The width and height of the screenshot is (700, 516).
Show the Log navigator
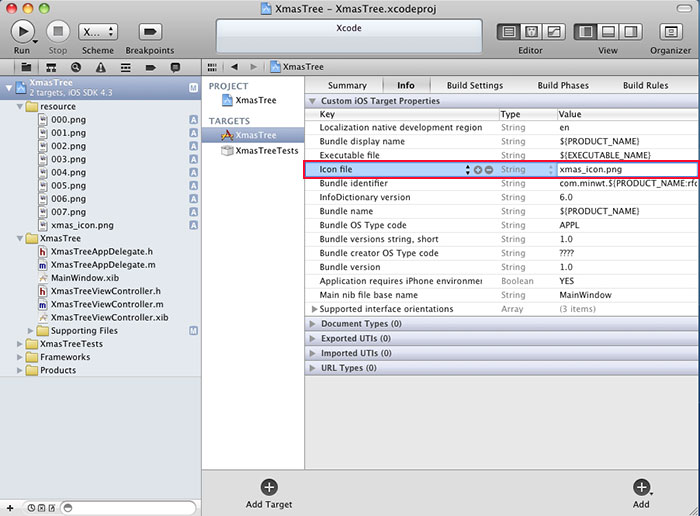(175, 67)
